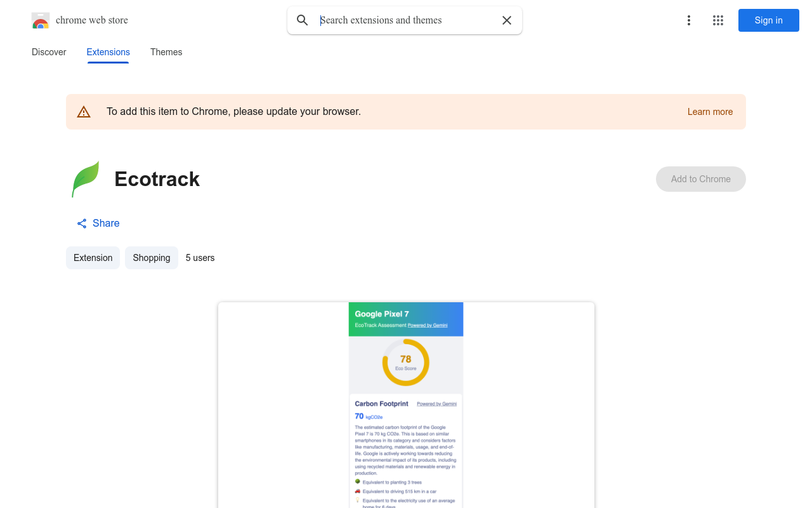Click the warning triangle icon in the banner
This screenshot has width=812, height=508.
pos(84,111)
